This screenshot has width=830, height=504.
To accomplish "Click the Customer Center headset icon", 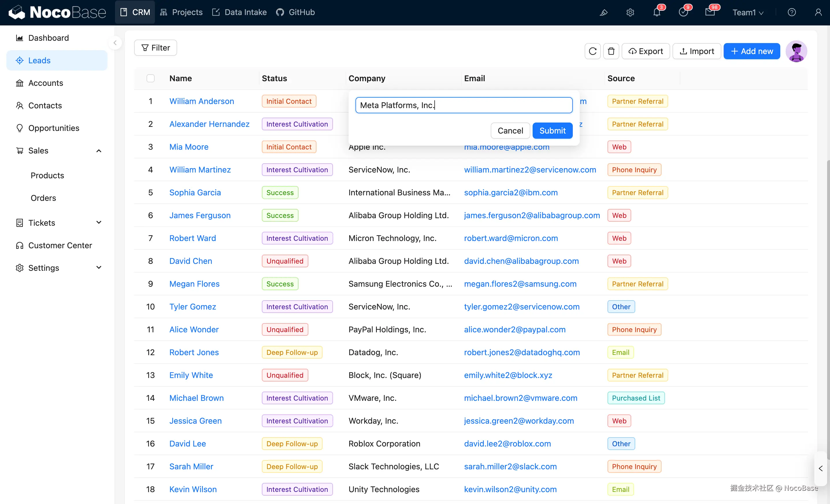I will 20,245.
